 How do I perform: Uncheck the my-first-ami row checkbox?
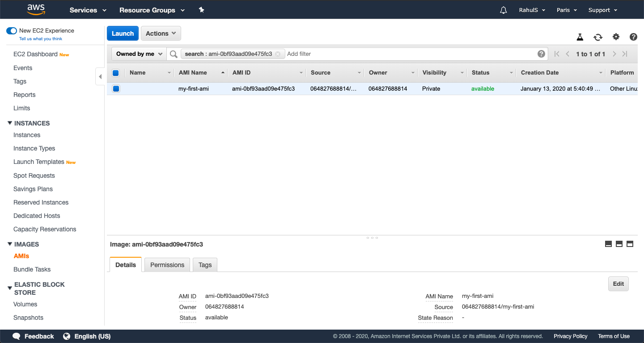(116, 88)
